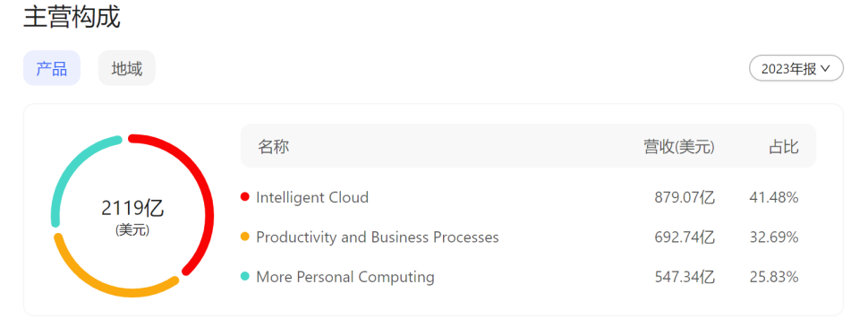
Task: Click the teal More Personal Computing dot
Action: click(x=244, y=276)
